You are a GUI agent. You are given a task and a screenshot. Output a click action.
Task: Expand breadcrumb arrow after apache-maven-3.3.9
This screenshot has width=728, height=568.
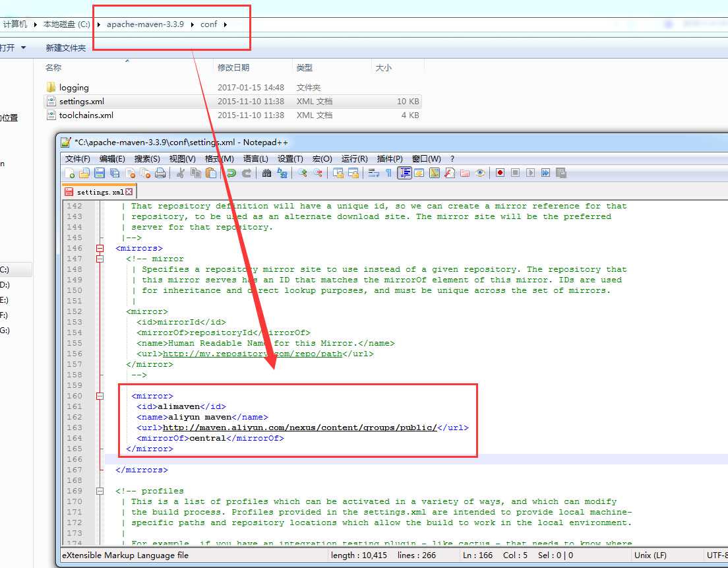192,24
